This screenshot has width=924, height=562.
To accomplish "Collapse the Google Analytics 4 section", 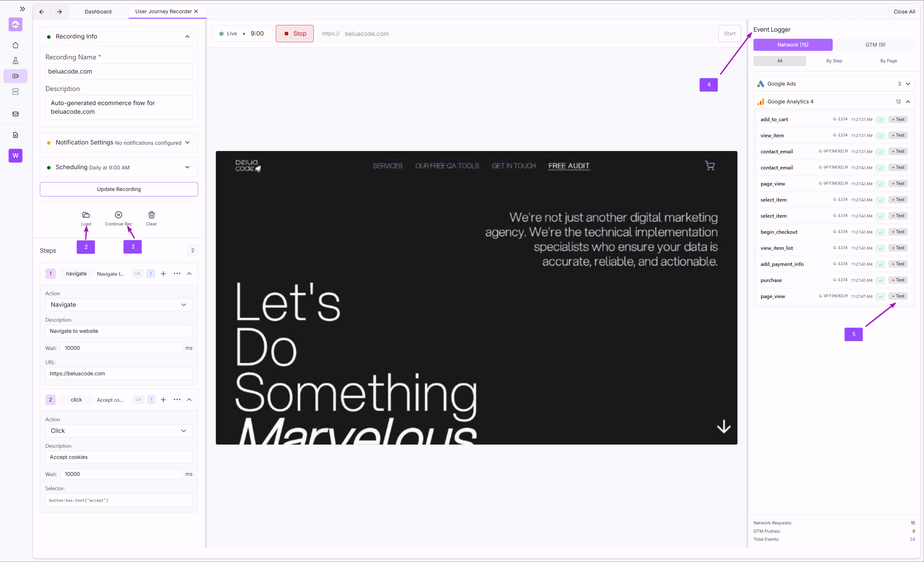I will click(x=908, y=101).
